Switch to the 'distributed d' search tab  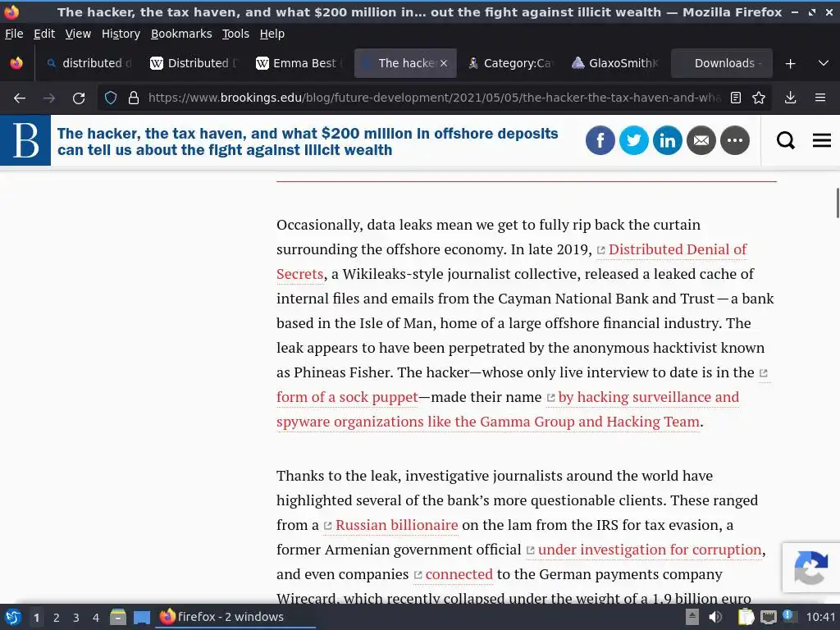click(89, 63)
